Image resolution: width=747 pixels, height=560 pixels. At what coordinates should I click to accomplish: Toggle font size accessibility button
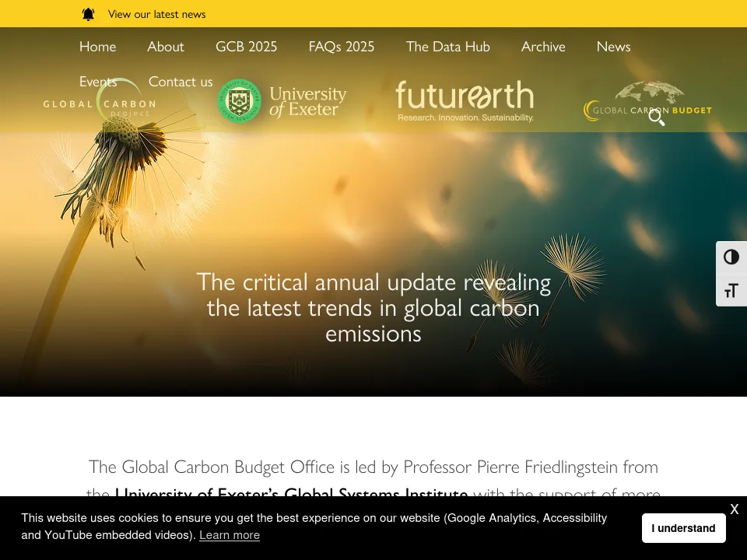(x=731, y=290)
